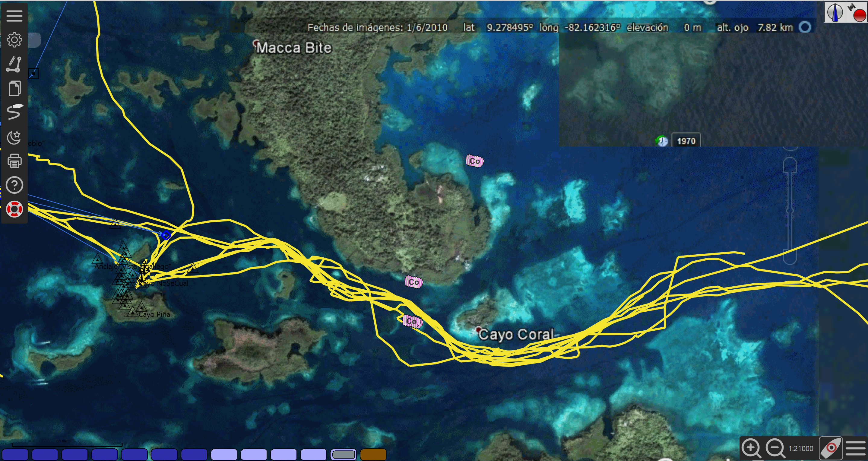Screen dimensions: 868x461
Task: Toggle the night color scheme moon icon
Action: click(14, 137)
